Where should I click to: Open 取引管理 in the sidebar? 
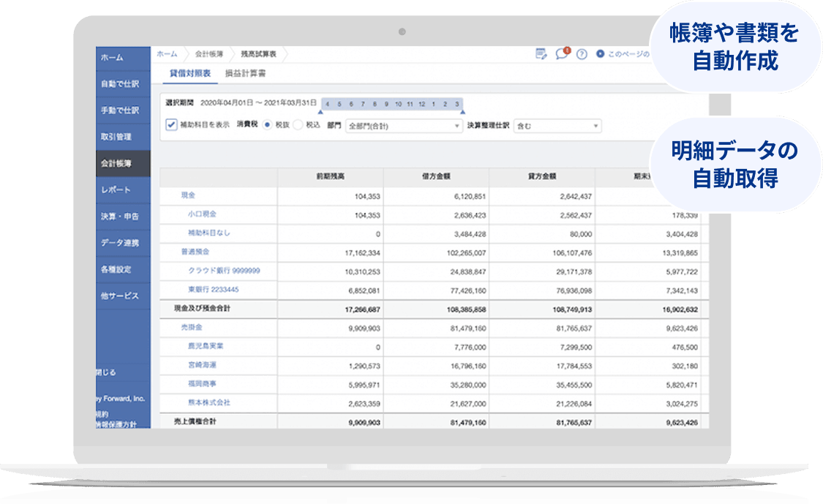[123, 137]
